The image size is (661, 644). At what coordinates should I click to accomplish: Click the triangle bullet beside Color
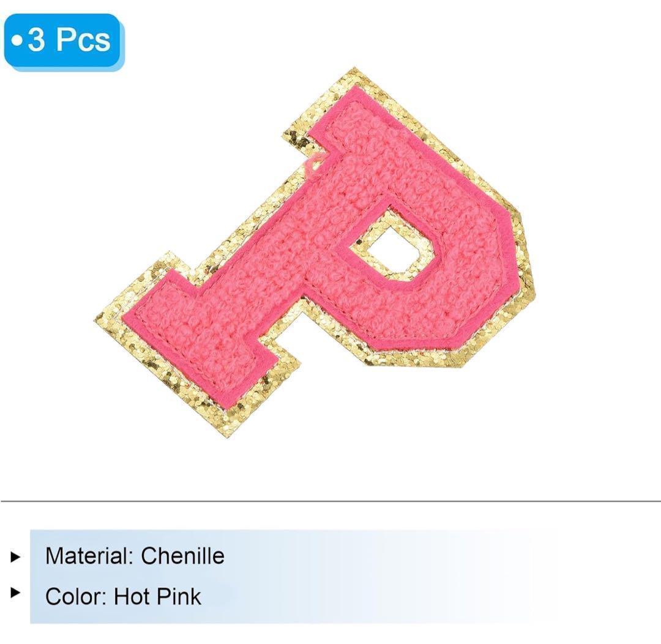(x=15, y=593)
